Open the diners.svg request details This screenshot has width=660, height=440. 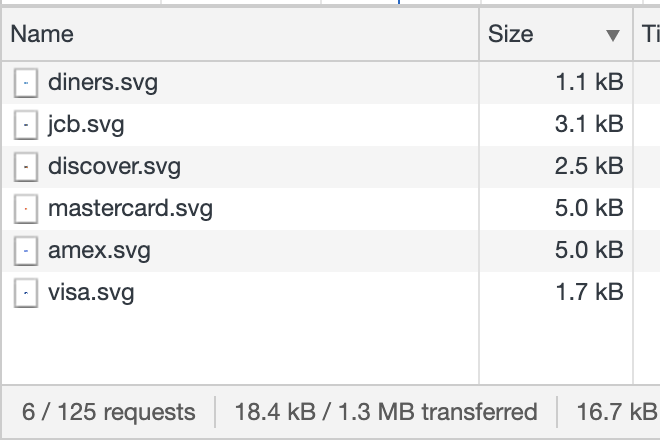click(102, 83)
